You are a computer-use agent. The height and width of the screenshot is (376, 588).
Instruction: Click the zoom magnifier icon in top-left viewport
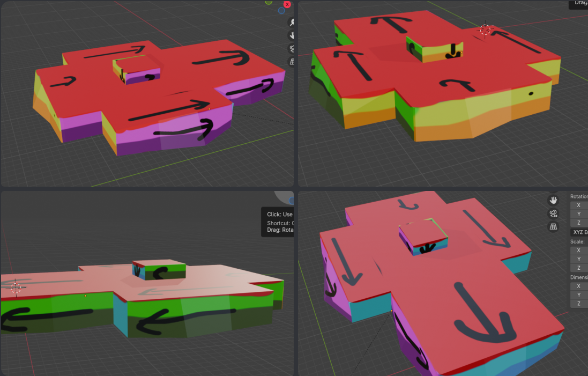pos(292,23)
